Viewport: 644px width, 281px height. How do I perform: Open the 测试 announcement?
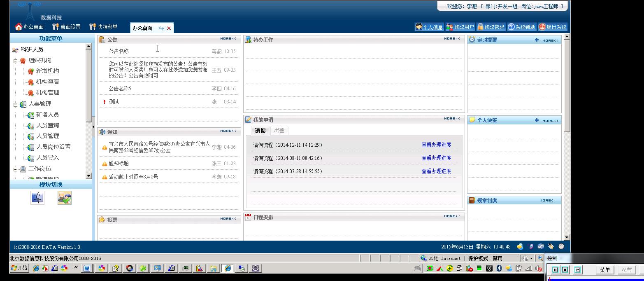114,101
